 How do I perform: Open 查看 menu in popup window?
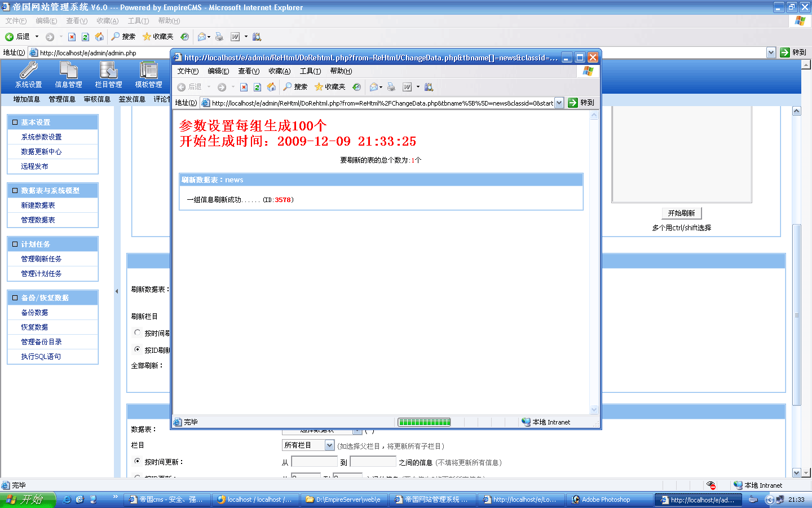coord(249,71)
